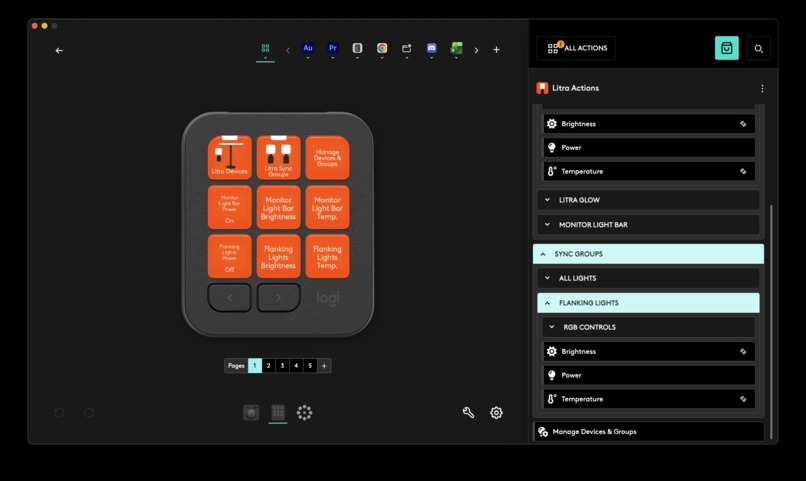The height and width of the screenshot is (481, 806).
Task: Select the Litra Devices key
Action: (x=230, y=157)
